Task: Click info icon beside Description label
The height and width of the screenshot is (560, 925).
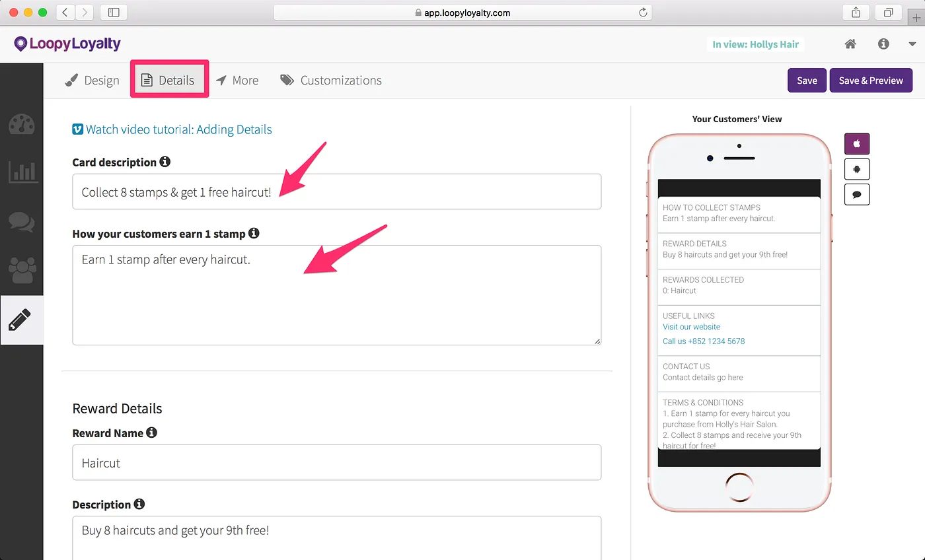Action: click(x=139, y=504)
